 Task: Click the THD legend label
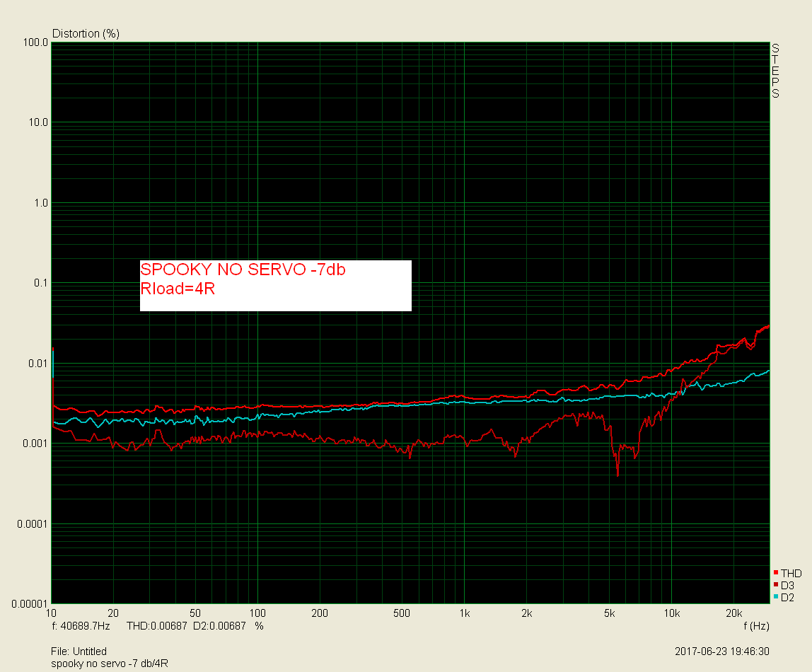click(791, 573)
